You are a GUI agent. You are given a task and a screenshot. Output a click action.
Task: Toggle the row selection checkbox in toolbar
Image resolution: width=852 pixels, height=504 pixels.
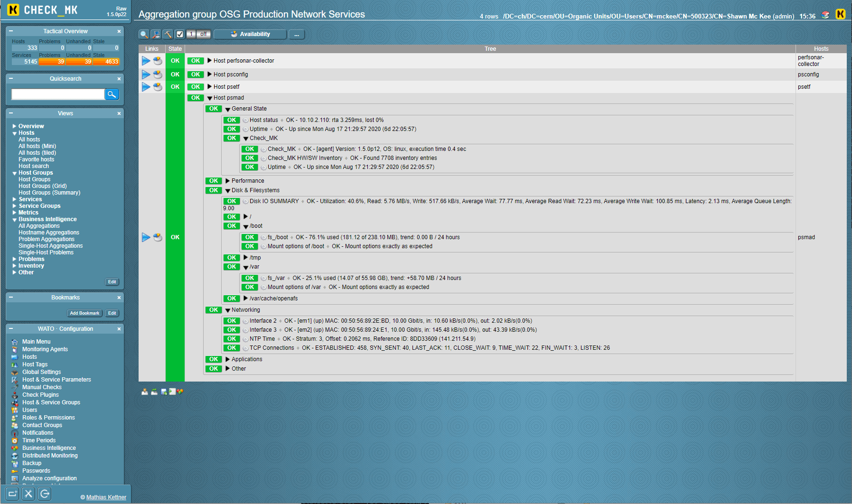pyautogui.click(x=179, y=34)
